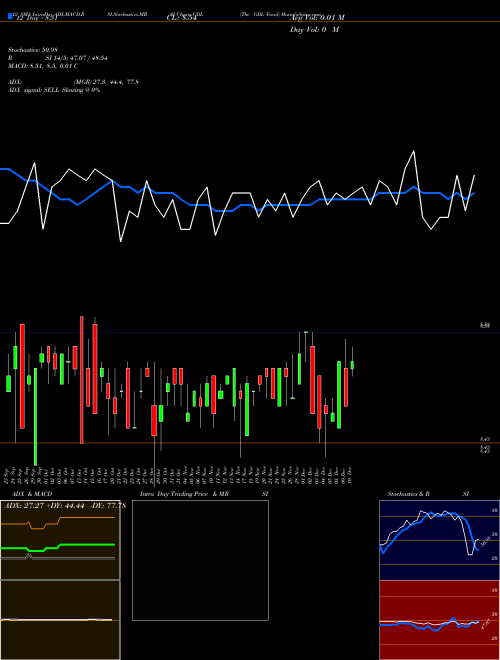Click the tallest red candlestick near 13 Oct
The image size is (500, 660).
click(82, 380)
